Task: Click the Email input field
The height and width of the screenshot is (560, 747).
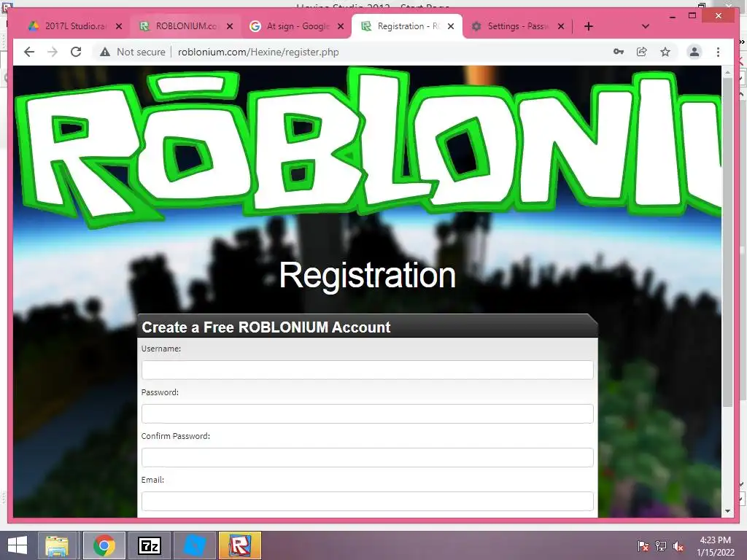Action: click(x=368, y=502)
